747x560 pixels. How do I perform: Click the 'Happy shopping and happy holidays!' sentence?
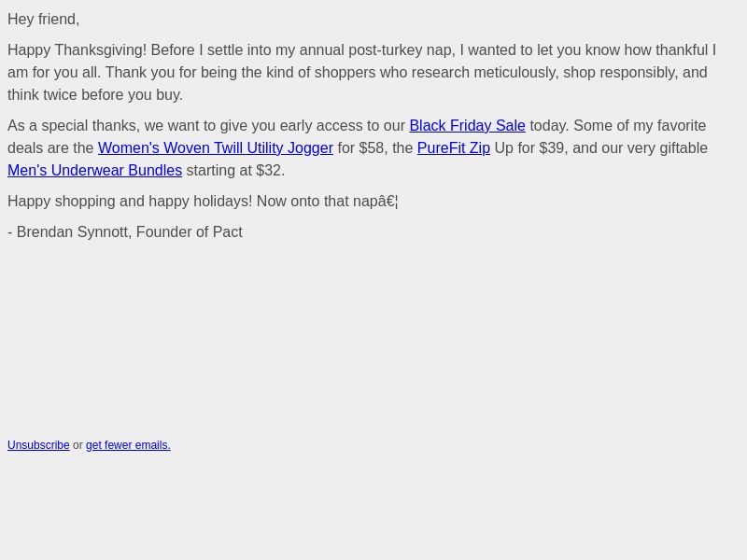[130, 202]
